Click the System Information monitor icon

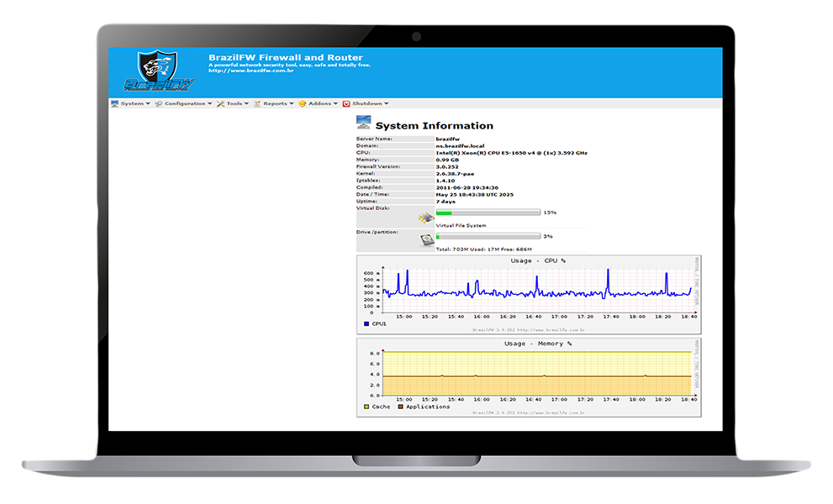tap(363, 123)
